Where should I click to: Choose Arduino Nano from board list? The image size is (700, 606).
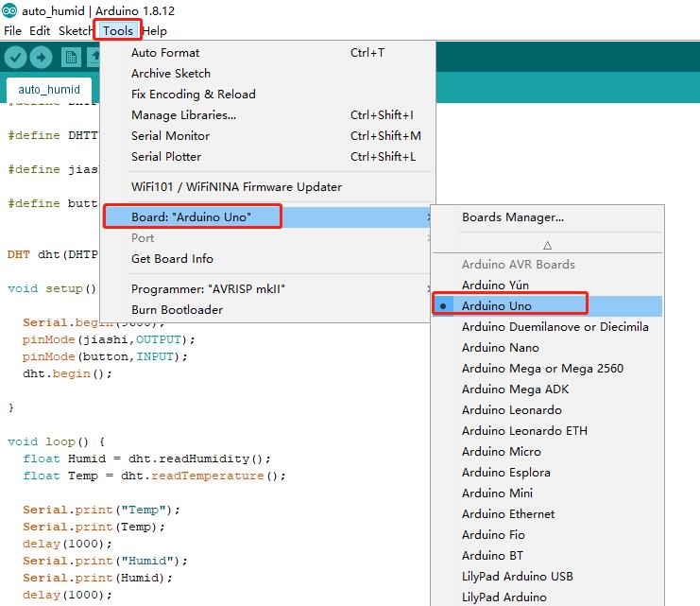click(x=500, y=347)
